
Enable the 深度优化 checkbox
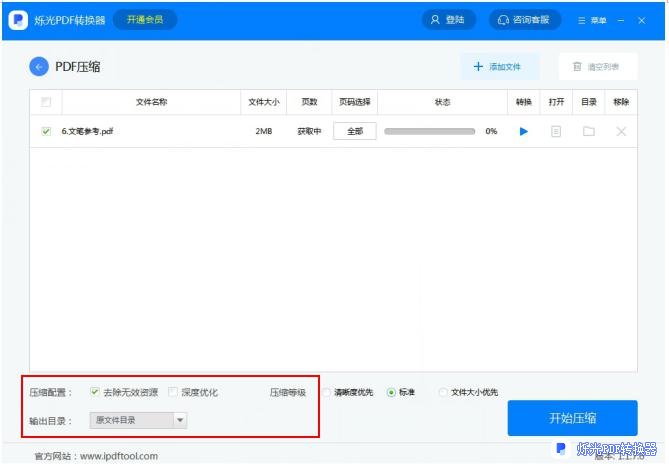[x=174, y=392]
